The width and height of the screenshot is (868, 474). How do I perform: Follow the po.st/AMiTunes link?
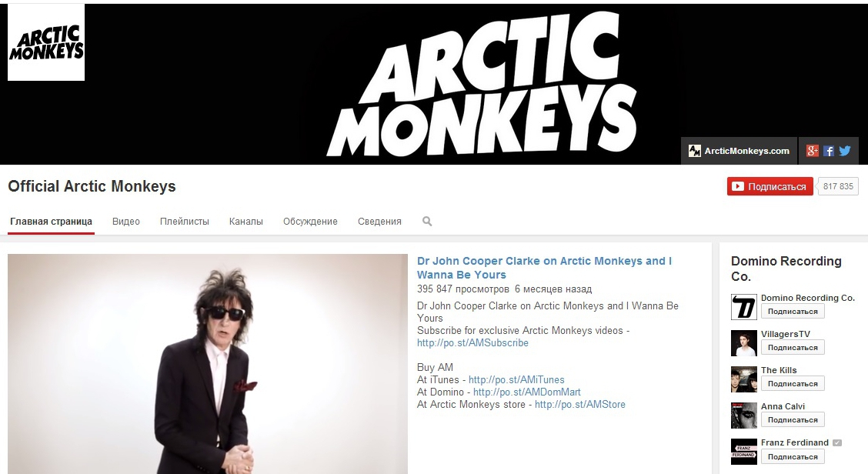(516, 379)
